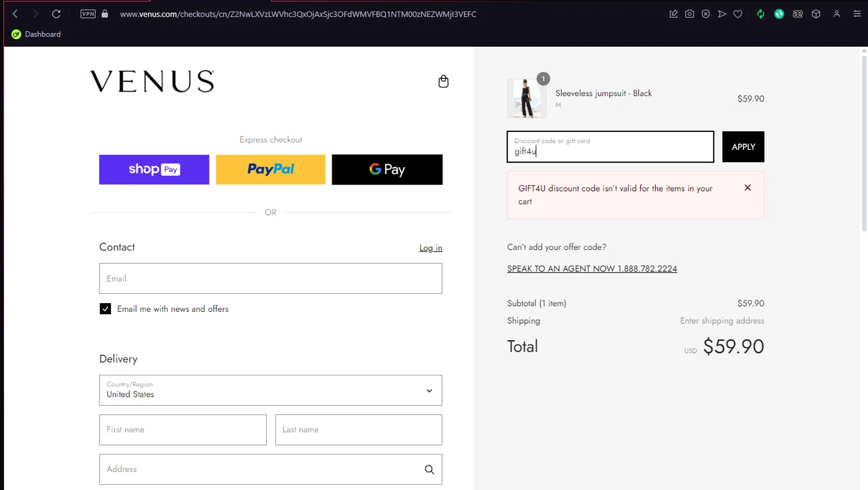
Task: Open the user account profile icon
Action: coord(837,14)
